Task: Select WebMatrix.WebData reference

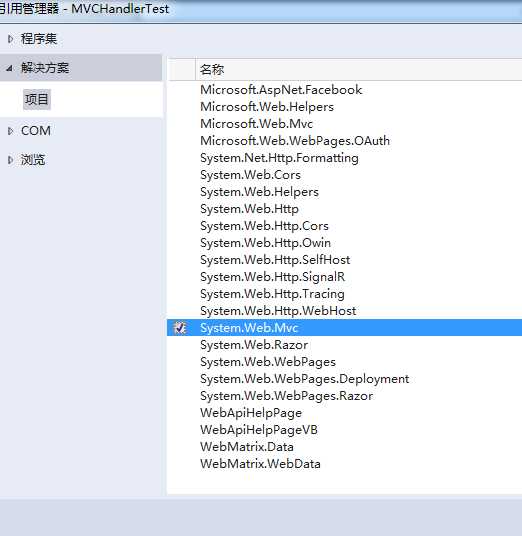Action: (260, 464)
